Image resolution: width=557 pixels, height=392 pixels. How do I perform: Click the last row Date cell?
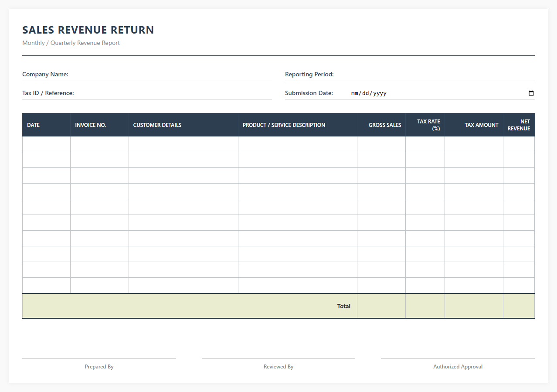click(x=46, y=286)
